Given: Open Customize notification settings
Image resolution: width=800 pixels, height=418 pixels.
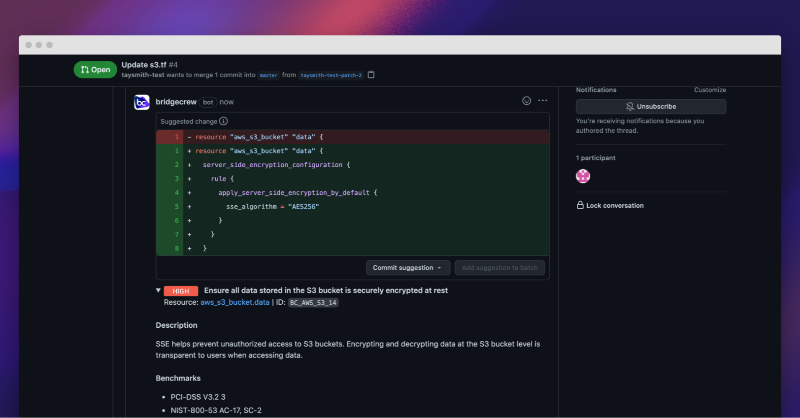Looking at the screenshot, I should [x=710, y=90].
